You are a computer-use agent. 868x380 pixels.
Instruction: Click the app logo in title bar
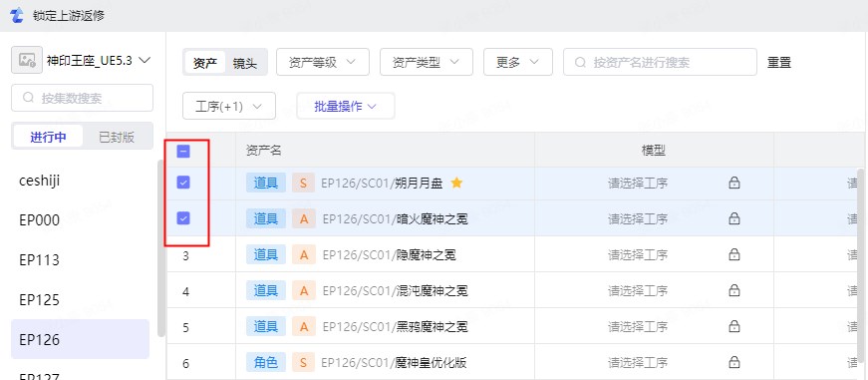[x=17, y=16]
